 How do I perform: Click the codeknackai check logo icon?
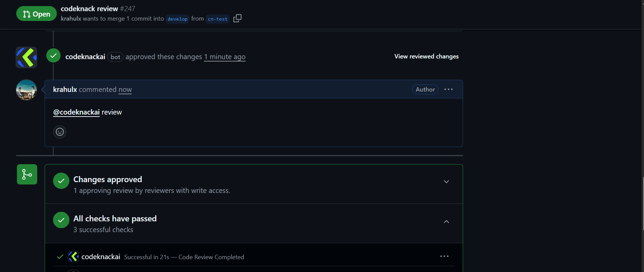(73, 256)
